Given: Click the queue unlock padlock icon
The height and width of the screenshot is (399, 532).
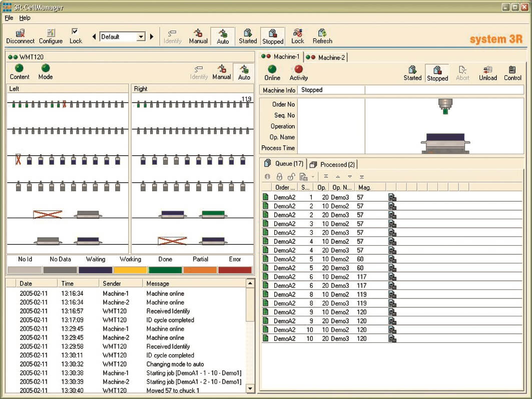Looking at the screenshot, I should pyautogui.click(x=291, y=177).
